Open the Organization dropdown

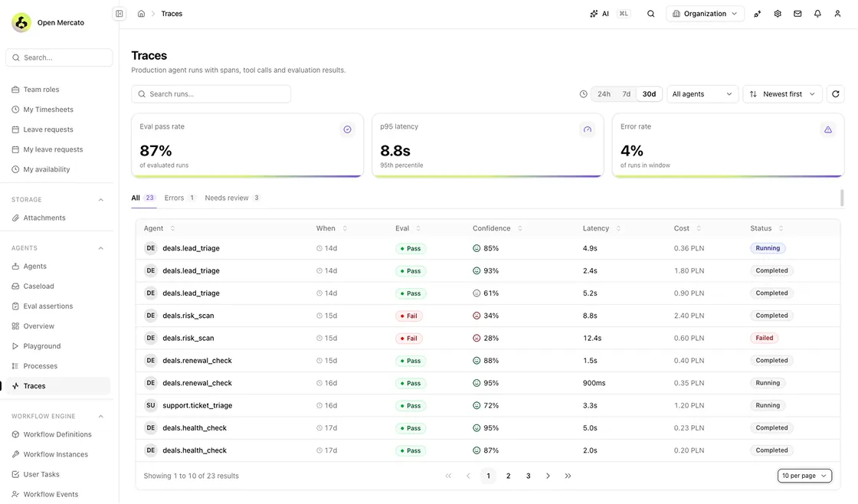tap(705, 14)
